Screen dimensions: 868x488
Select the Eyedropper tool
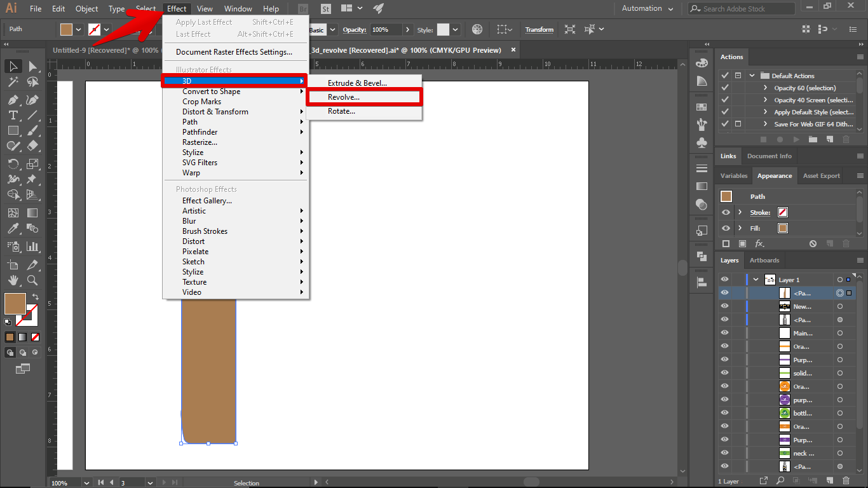(x=13, y=229)
